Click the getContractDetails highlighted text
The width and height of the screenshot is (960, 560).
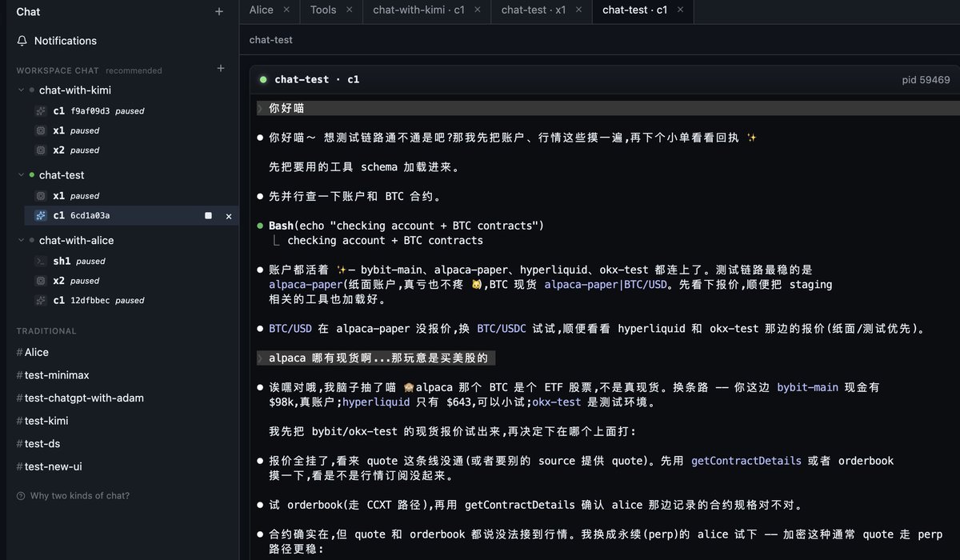click(x=746, y=461)
